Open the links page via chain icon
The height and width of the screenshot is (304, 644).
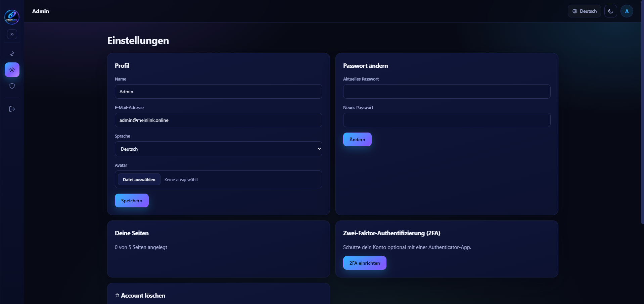tap(12, 54)
